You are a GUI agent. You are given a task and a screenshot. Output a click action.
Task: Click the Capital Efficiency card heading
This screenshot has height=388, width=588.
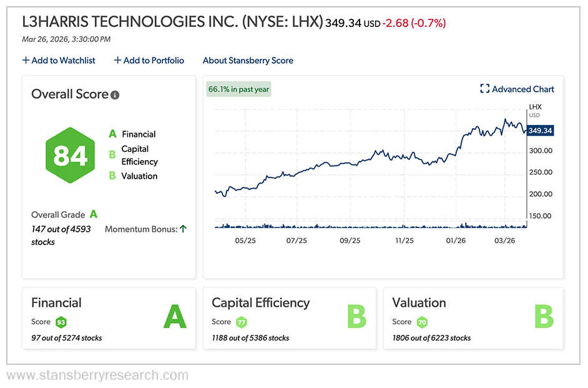point(260,303)
